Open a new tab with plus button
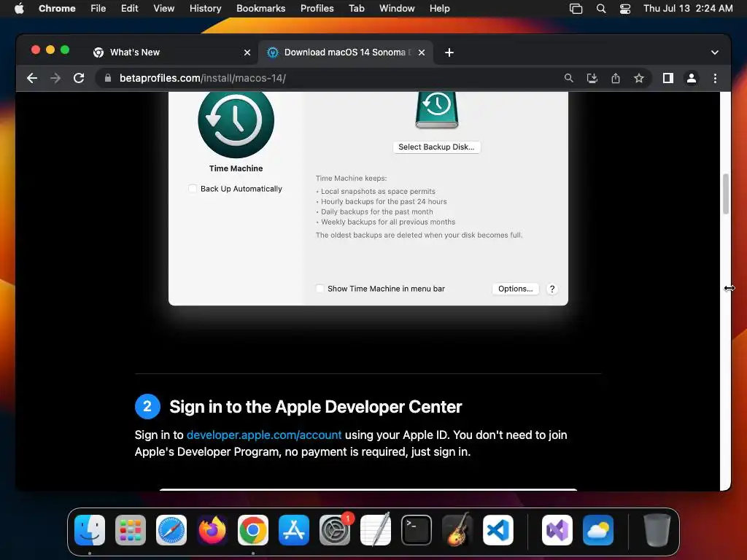Viewport: 747px width, 560px height. pos(449,52)
